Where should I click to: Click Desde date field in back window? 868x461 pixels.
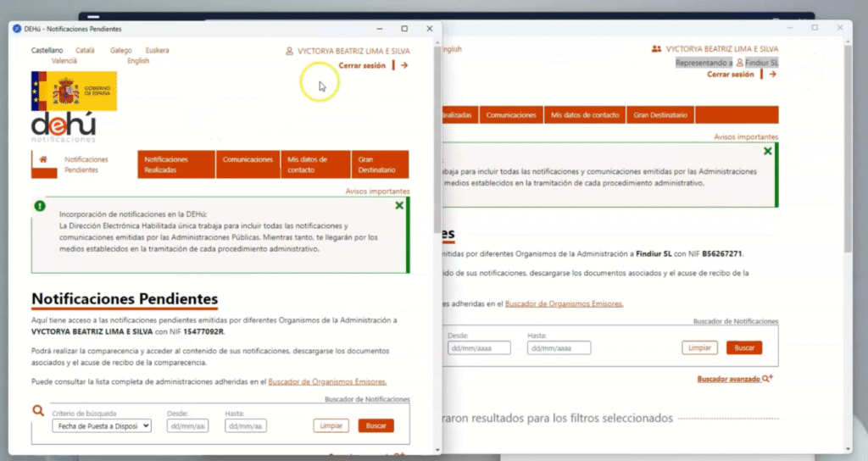[479, 348]
